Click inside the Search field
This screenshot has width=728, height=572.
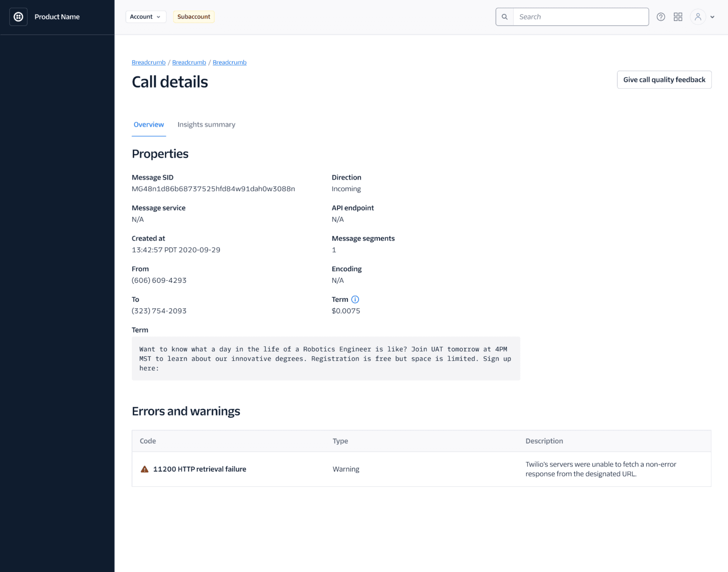click(x=578, y=17)
